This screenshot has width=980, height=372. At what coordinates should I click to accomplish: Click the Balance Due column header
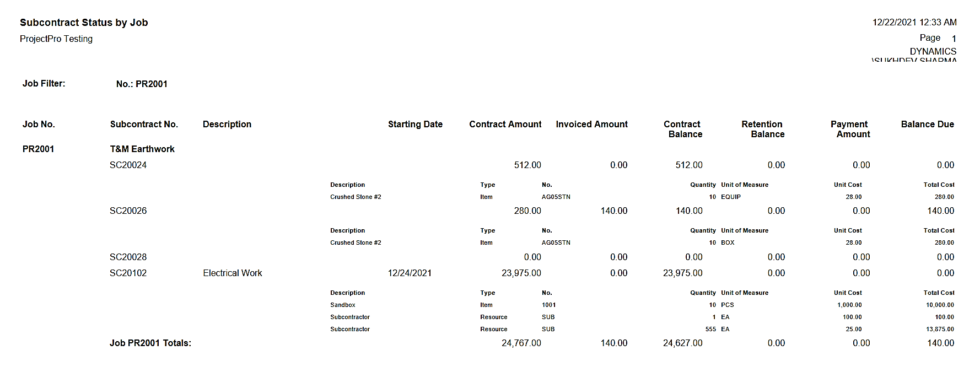coord(927,125)
